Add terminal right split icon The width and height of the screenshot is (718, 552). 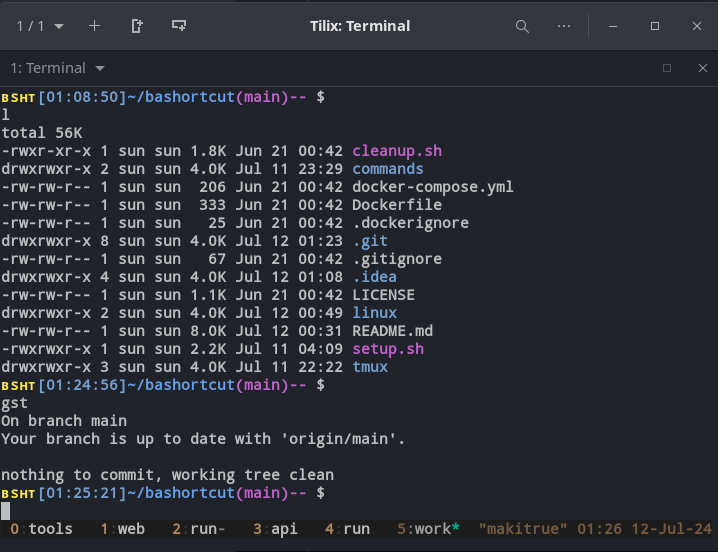point(136,26)
